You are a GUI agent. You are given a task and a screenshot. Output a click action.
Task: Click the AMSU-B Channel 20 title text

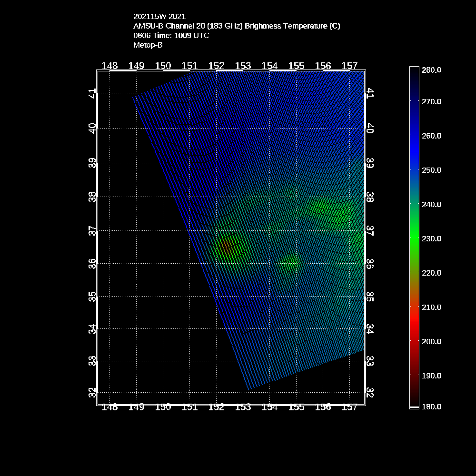(237, 26)
